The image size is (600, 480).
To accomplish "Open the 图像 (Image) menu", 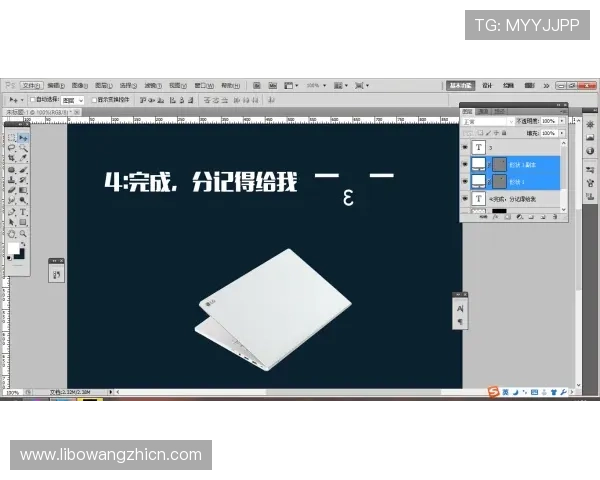I will 80,85.
